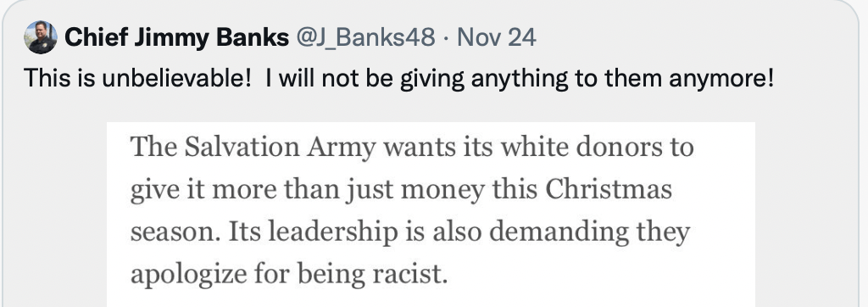Click the word 'Christmas' in the image
Image resolution: width=868 pixels, height=307 pixels.
609,189
